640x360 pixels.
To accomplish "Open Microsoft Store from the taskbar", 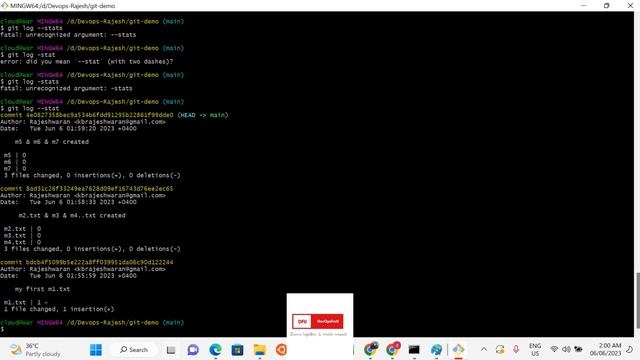I will [x=237, y=350].
